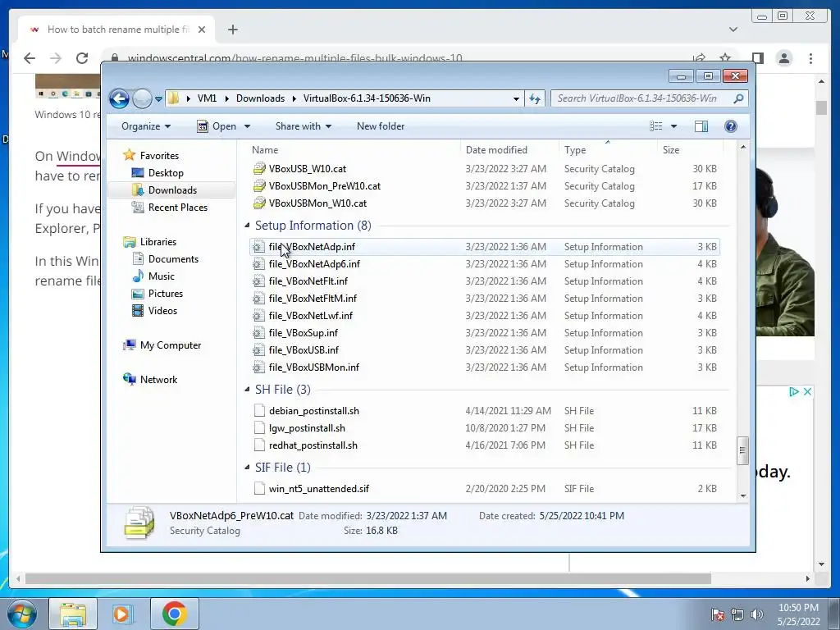Select the debian_postinstall.sh file icon
Image resolution: width=840 pixels, height=630 pixels.
click(259, 411)
